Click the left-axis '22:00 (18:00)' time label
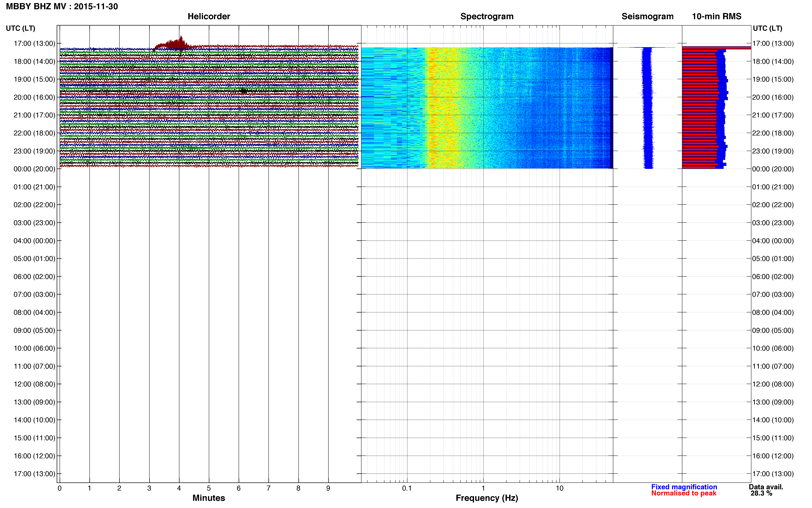Image resolution: width=812 pixels, height=508 pixels. coord(34,133)
